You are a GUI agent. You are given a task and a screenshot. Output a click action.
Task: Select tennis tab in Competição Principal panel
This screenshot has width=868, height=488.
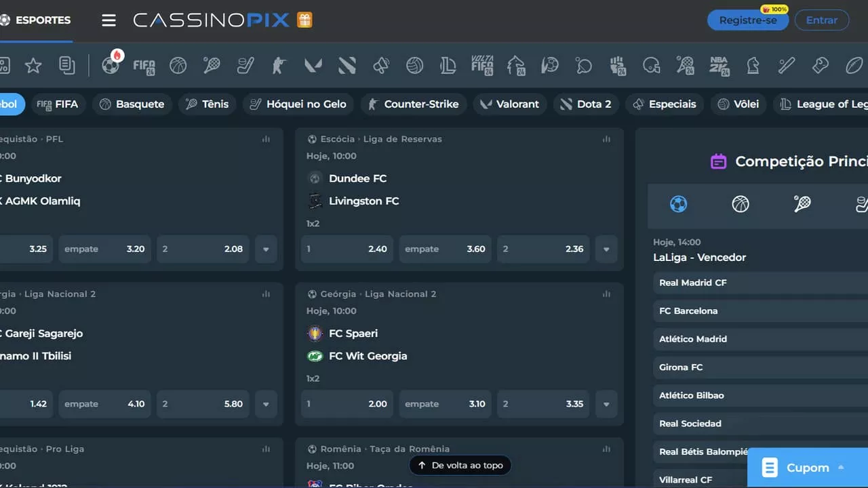click(802, 204)
